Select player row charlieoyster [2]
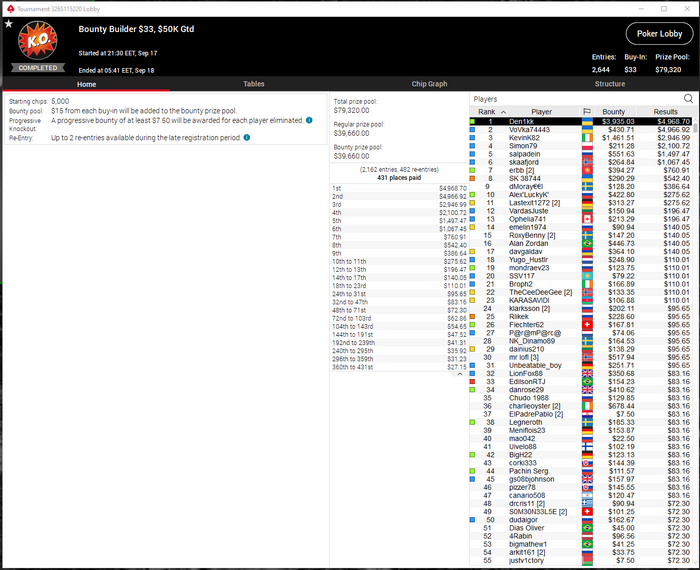The width and height of the screenshot is (700, 570). [x=580, y=406]
